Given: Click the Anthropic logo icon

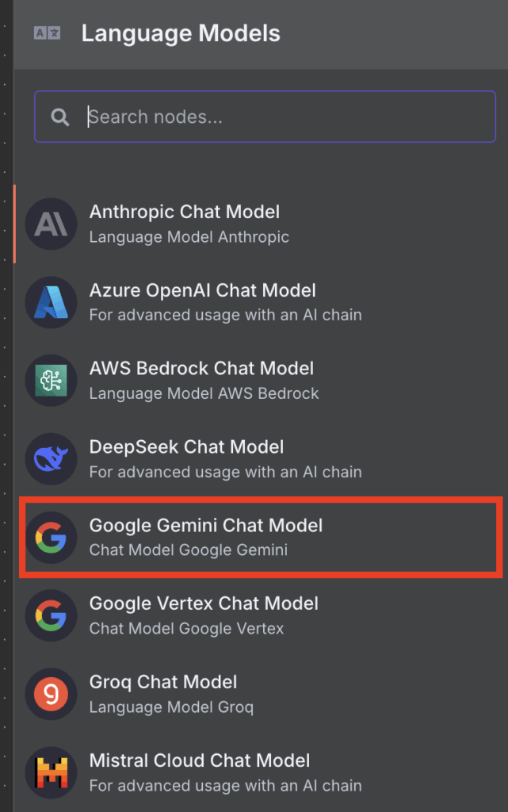Looking at the screenshot, I should pyautogui.click(x=51, y=224).
